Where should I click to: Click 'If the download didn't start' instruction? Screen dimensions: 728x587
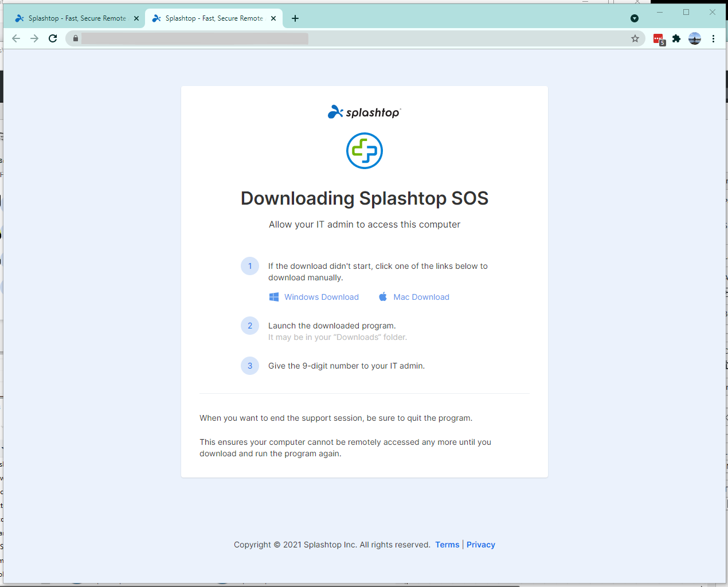(378, 272)
